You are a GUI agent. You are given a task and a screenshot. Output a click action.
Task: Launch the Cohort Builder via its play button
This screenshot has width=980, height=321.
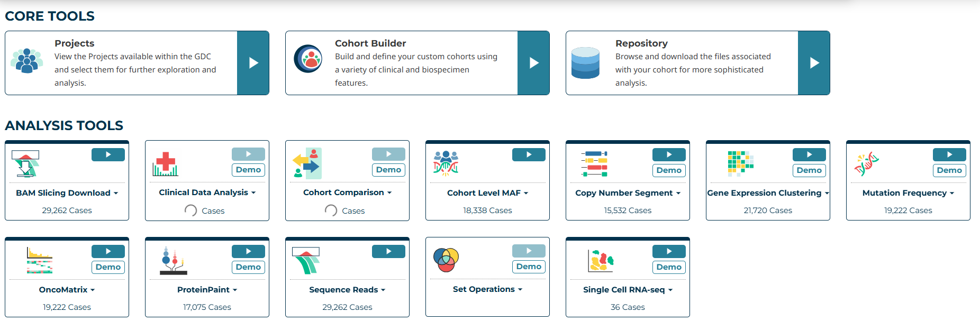(533, 63)
